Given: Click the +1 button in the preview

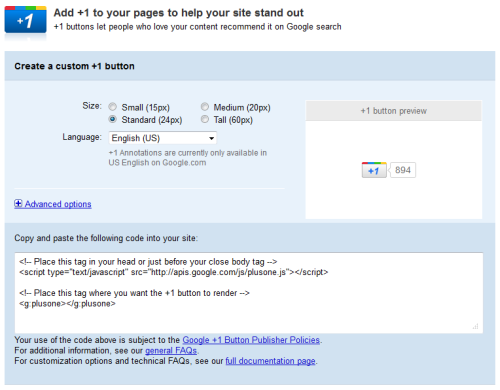Looking at the screenshot, I should click(x=374, y=170).
